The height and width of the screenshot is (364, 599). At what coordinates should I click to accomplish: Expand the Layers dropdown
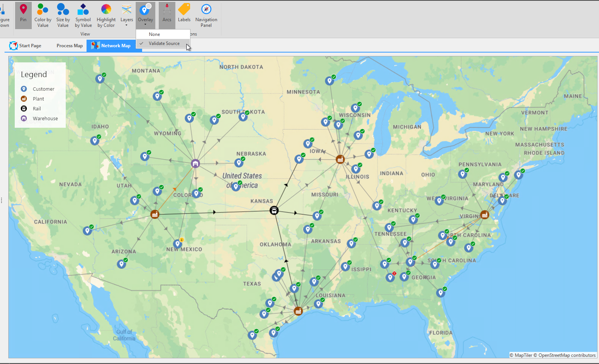point(127,15)
